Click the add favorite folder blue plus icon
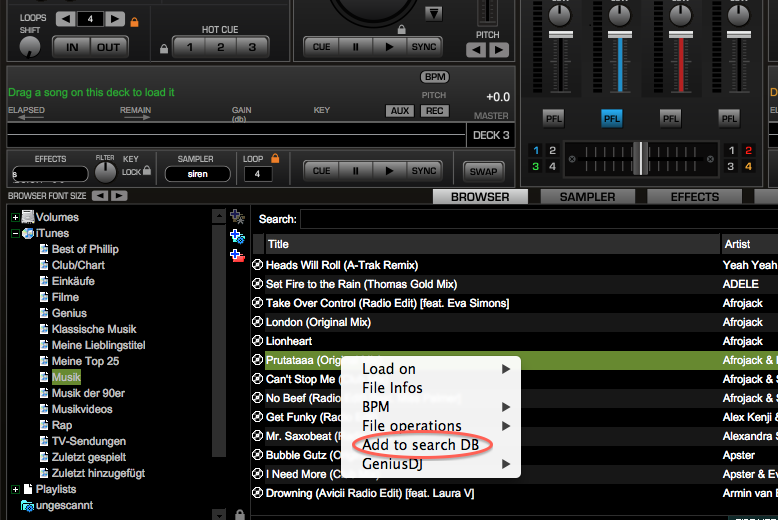This screenshot has height=520, width=778. (237, 236)
